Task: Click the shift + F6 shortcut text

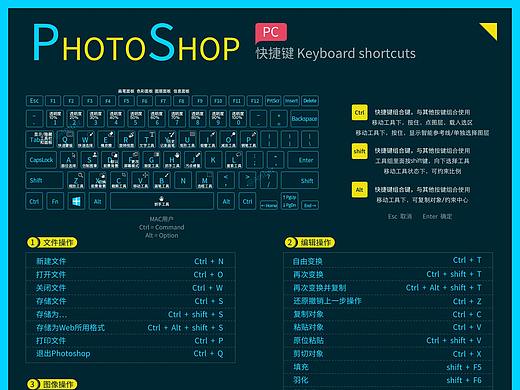Action: coord(464,380)
